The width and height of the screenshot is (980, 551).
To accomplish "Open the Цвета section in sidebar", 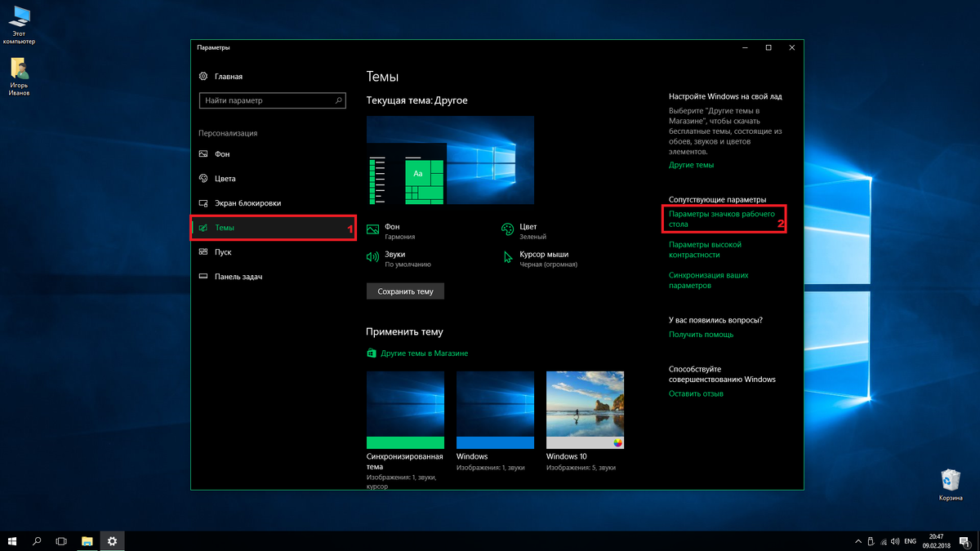I will 273,179.
